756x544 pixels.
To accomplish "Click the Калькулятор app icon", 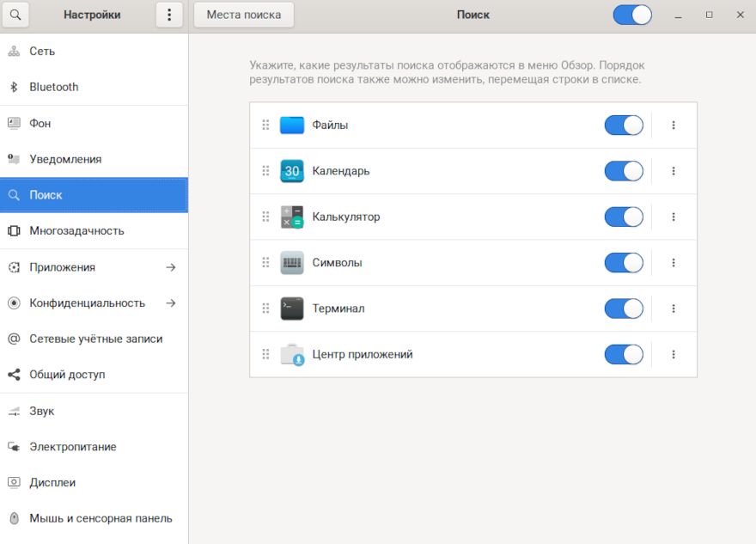I will [x=292, y=217].
